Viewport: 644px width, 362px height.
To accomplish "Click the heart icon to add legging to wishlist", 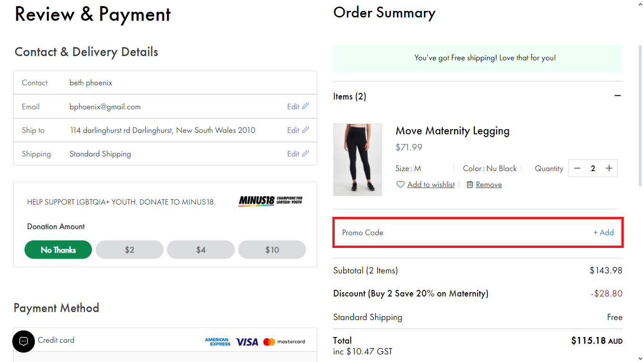I will pos(400,184).
